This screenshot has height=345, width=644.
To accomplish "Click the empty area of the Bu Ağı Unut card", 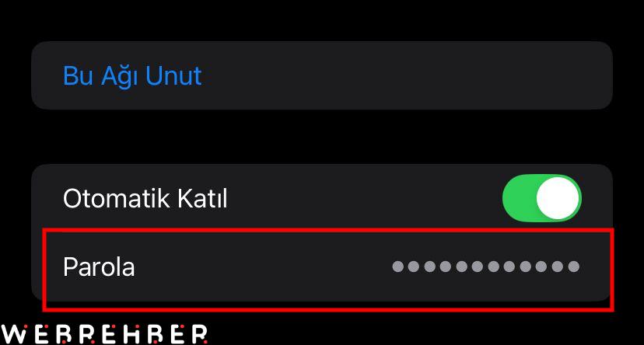I will click(407, 75).
